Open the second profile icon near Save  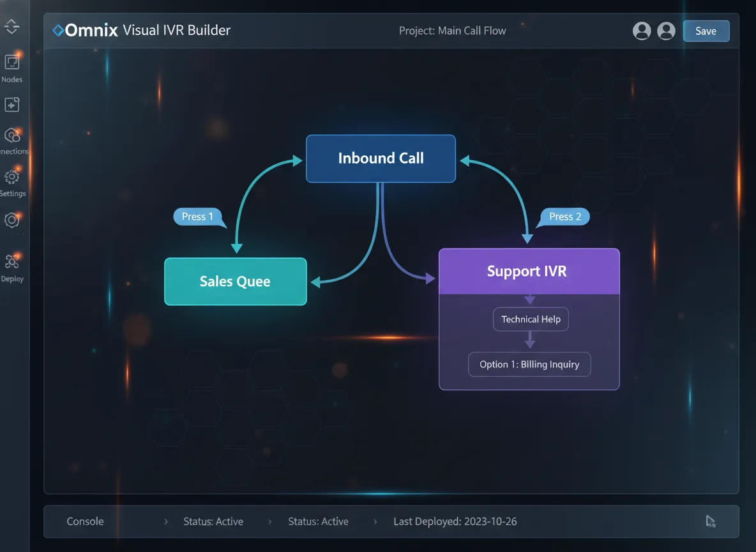pyautogui.click(x=666, y=30)
